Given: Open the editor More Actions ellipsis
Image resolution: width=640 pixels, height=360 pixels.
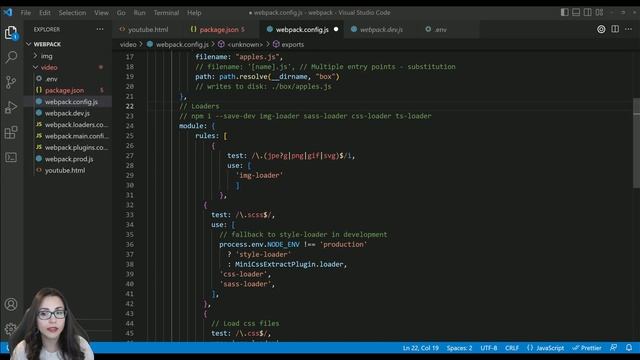Looking at the screenshot, I should pos(629,29).
